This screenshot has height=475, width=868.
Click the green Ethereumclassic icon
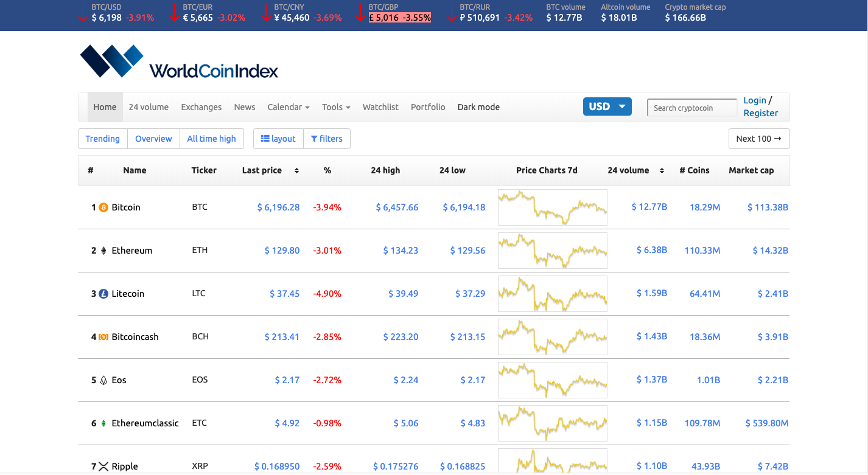point(103,423)
